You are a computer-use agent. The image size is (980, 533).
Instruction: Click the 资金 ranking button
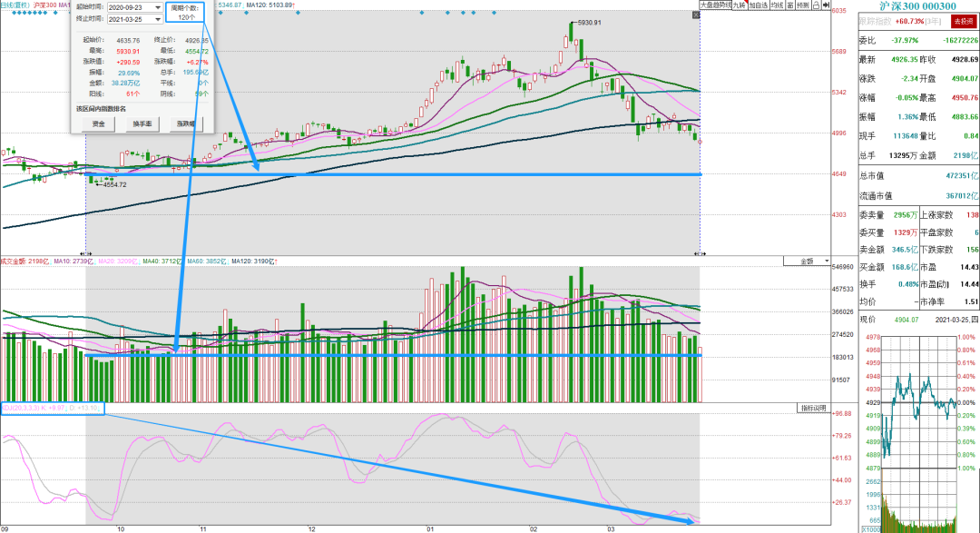point(99,123)
